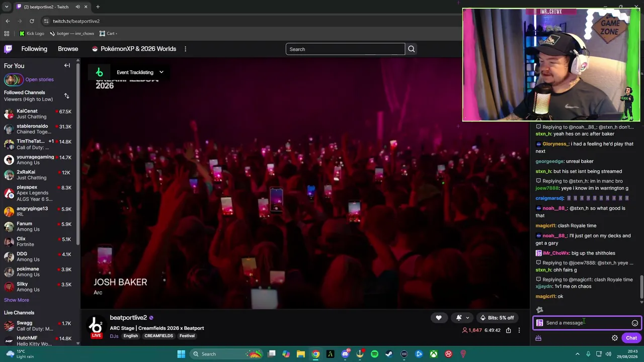644x362 pixels.
Task: Expand the Event Tracklisting dropdown
Action: pos(162,72)
